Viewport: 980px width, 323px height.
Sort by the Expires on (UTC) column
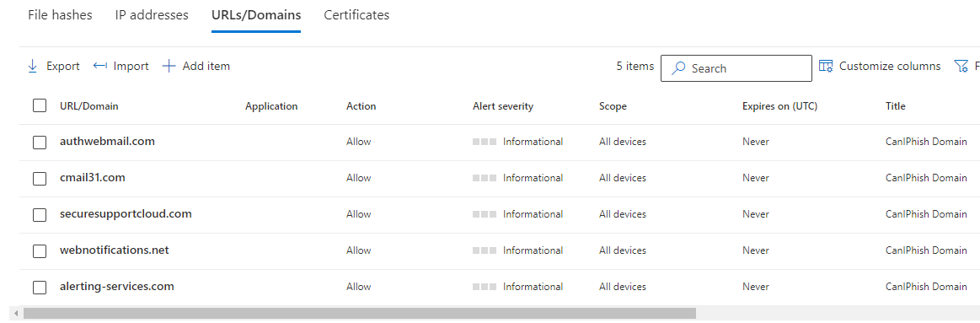(780, 106)
